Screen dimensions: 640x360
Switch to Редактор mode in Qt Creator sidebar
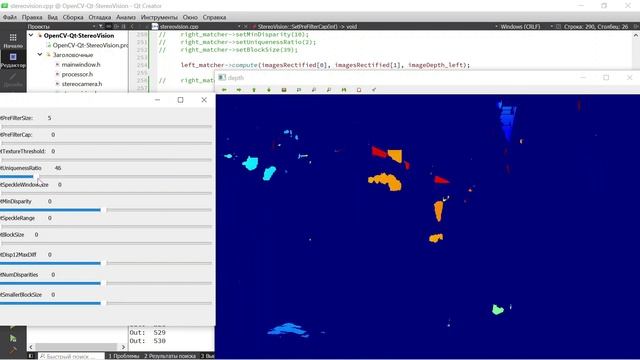(13, 60)
